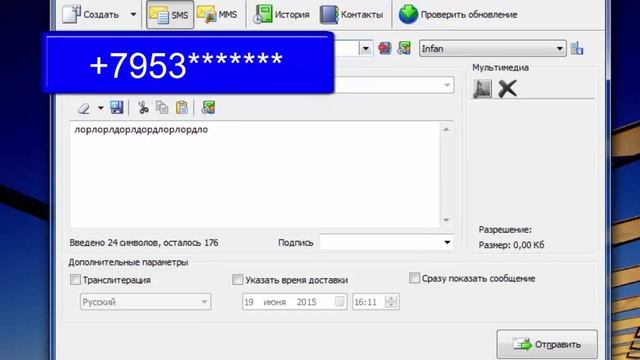Click Проверить обновление button
Screen dimensions: 640x360
coord(458,15)
